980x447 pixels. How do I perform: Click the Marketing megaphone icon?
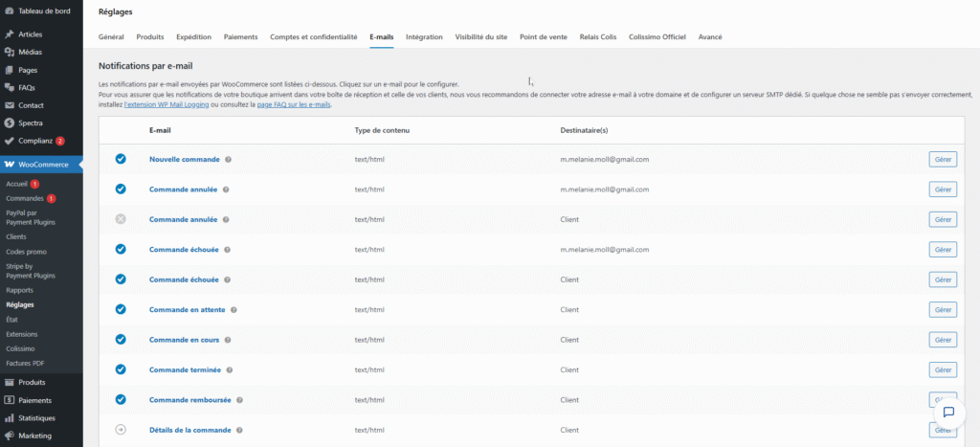[10, 436]
